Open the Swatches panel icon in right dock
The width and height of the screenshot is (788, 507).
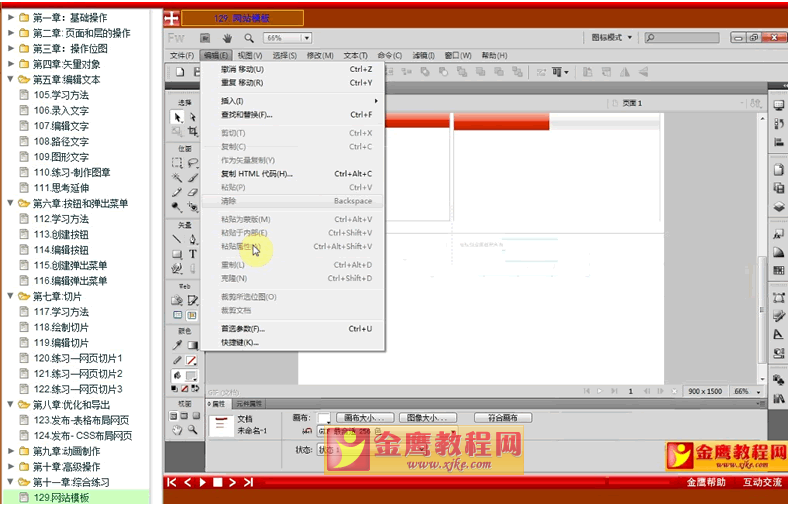778,270
